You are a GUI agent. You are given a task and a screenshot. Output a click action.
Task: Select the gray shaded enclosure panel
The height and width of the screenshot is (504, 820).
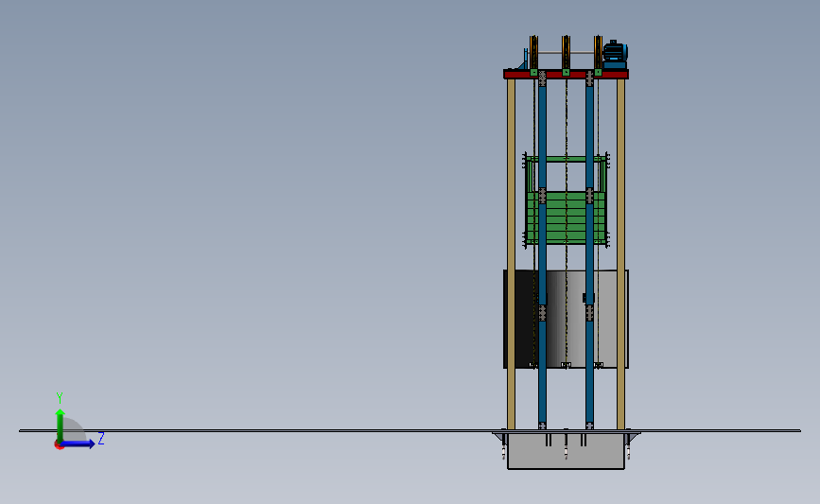567,319
